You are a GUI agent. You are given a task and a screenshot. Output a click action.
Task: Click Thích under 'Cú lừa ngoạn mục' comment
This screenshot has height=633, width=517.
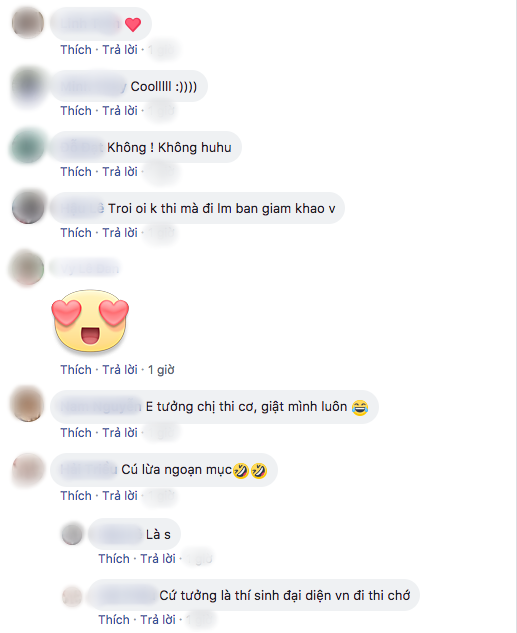[x=76, y=495]
